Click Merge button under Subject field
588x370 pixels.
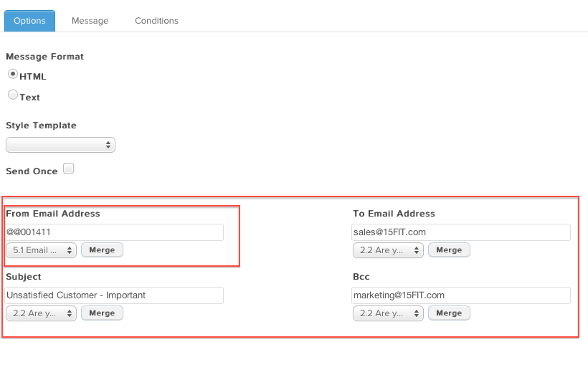click(102, 313)
